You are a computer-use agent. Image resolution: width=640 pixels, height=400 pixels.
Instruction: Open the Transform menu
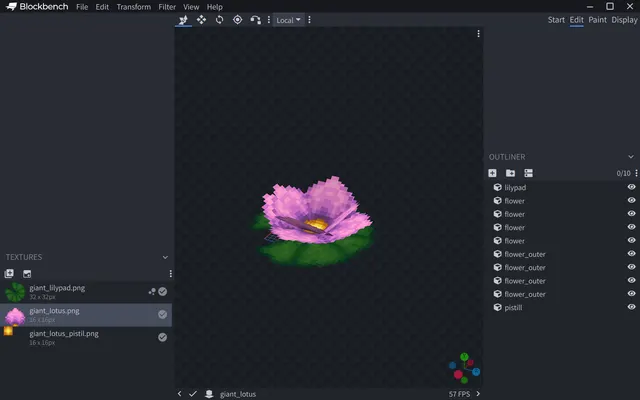(133, 7)
